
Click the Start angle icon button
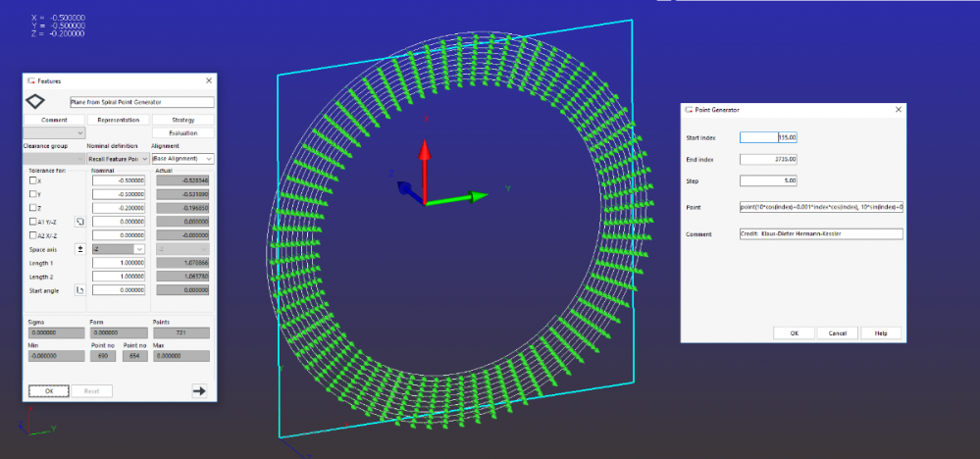point(80,290)
